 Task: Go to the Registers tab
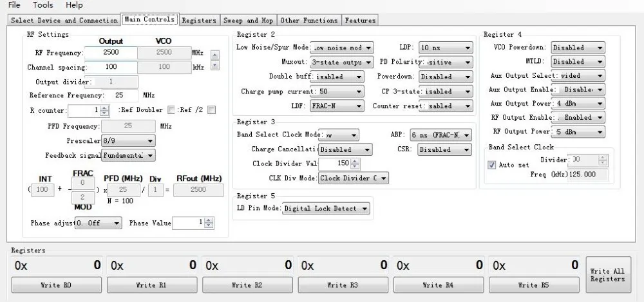click(x=199, y=21)
